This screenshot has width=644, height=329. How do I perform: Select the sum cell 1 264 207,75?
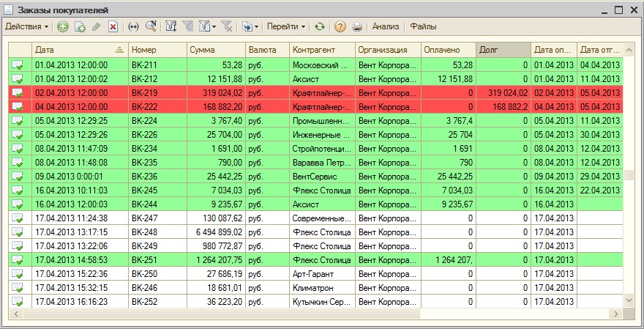pos(216,260)
